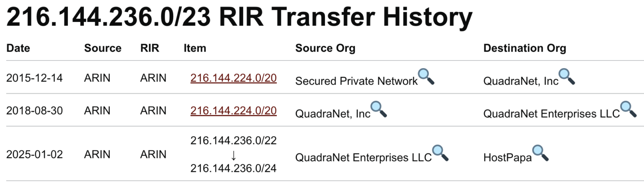Click the RIR column header
Image resolution: width=644 pixels, height=187 pixels.
pyautogui.click(x=150, y=48)
